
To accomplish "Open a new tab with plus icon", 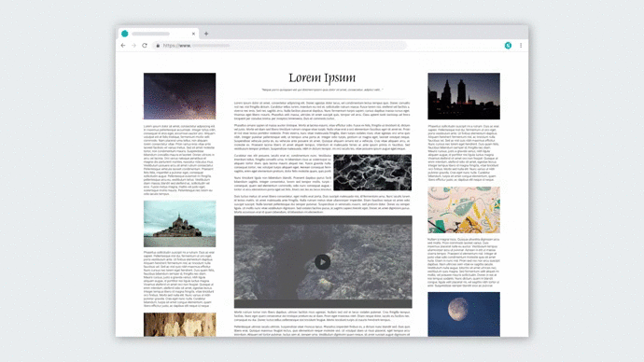I will pos(206,34).
